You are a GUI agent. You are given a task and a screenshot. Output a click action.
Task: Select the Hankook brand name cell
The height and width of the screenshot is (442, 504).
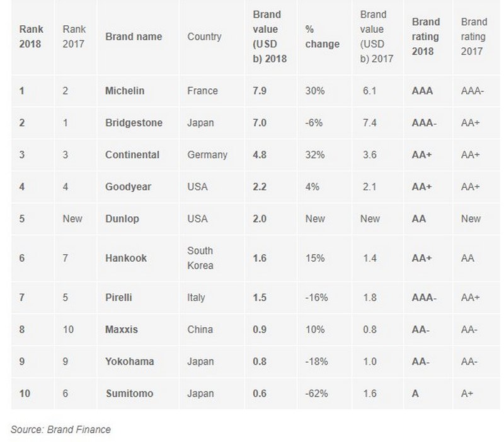pyautogui.click(x=125, y=258)
